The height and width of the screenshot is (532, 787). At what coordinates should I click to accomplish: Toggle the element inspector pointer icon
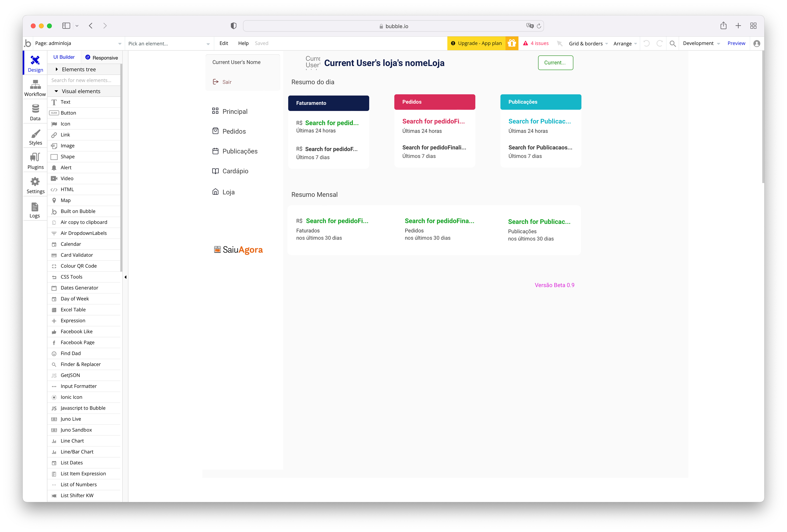560,43
